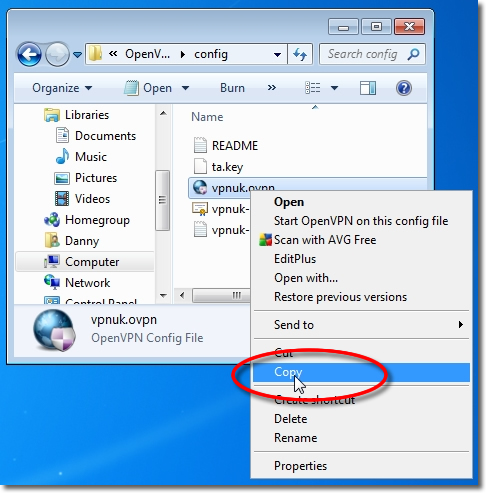Viewport: 486px width, 493px height.
Task: Open the recent pages dropdown arrow
Action: (x=77, y=54)
